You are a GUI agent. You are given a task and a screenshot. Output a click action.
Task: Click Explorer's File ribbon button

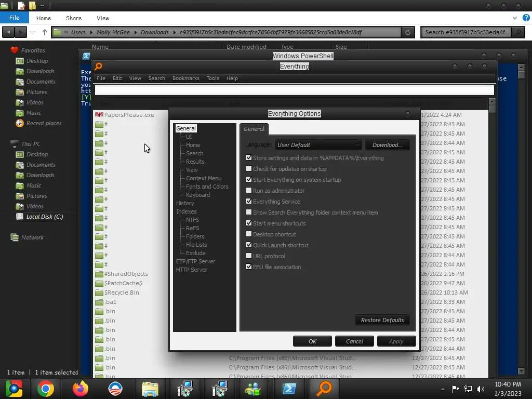coord(14,18)
